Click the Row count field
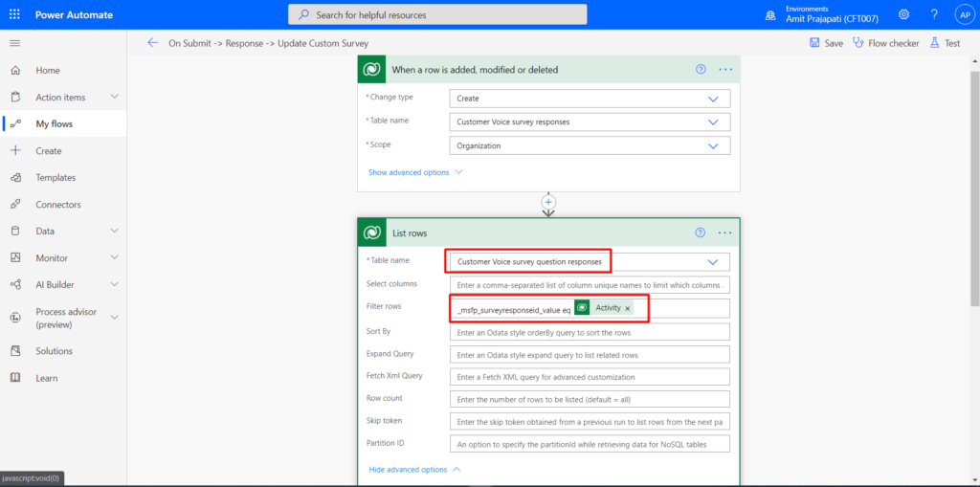 590,399
